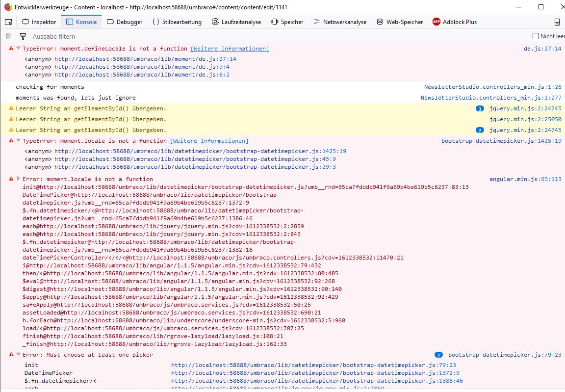Clear console output with trash icon
This screenshot has height=392, width=565.
point(8,36)
